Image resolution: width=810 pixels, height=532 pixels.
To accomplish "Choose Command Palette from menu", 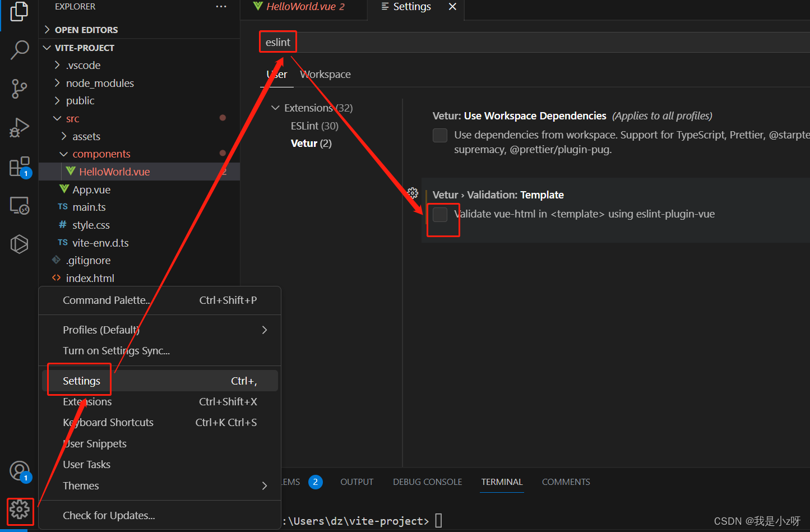I will (x=160, y=300).
